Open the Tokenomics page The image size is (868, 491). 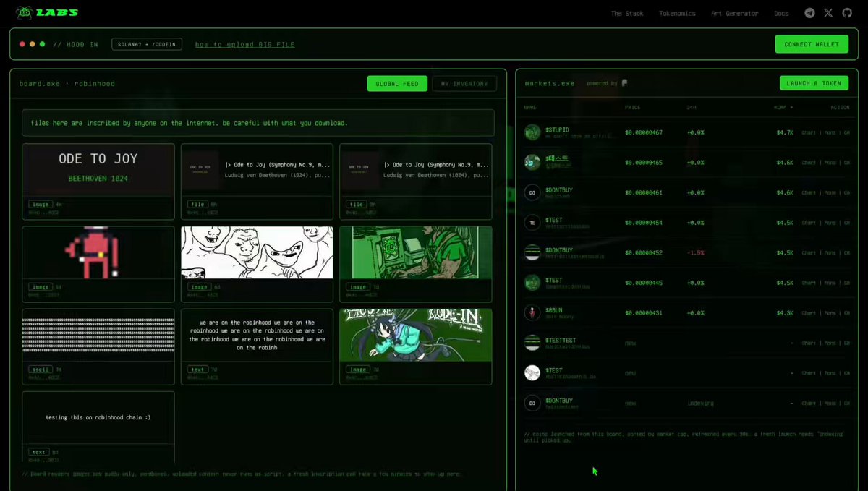(677, 14)
